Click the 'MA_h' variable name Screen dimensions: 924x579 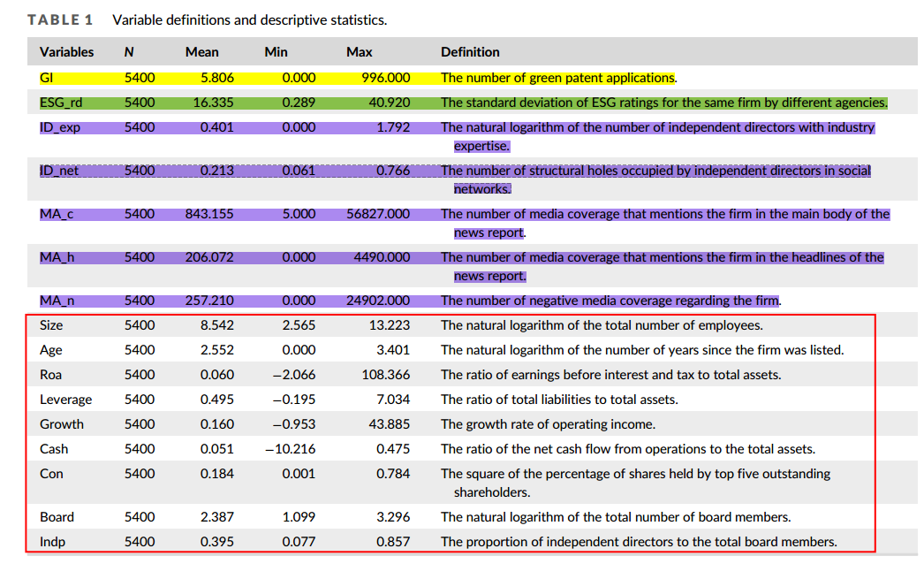[57, 257]
